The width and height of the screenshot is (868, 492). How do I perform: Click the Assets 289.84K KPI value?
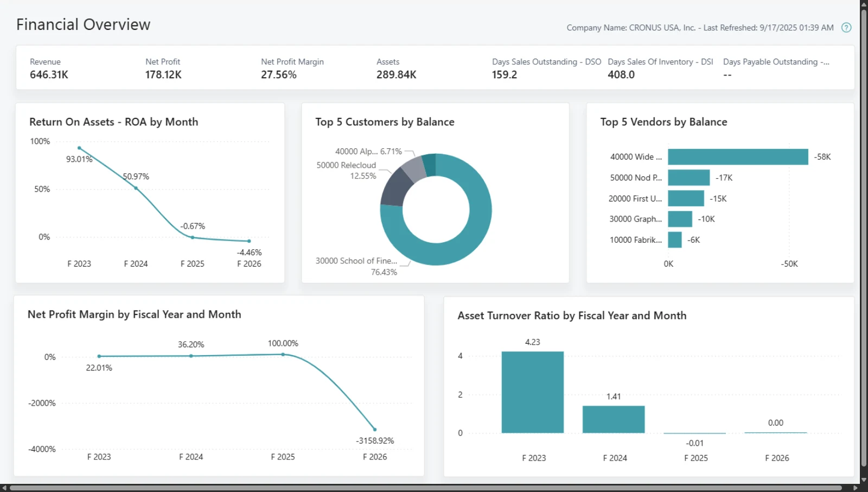pyautogui.click(x=397, y=75)
